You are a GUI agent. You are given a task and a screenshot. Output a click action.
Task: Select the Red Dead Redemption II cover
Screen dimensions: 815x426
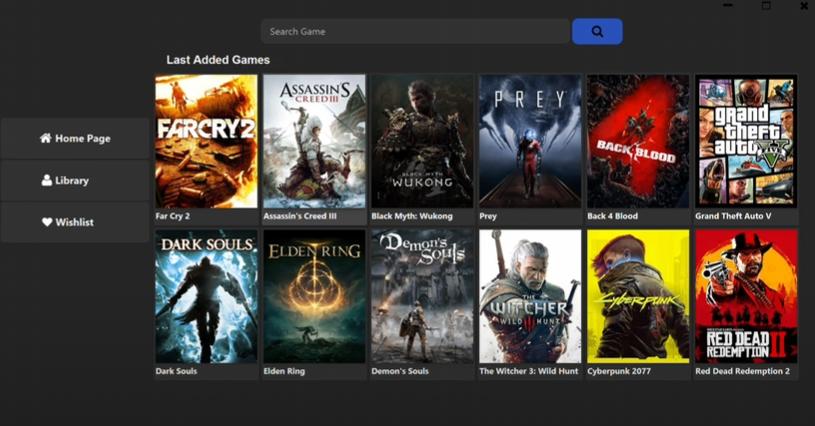pos(746,296)
